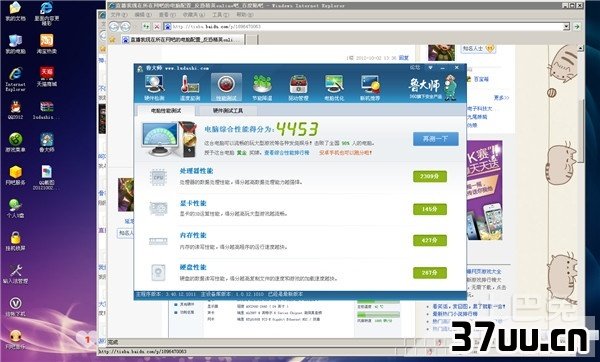Open 网吧服务 yellow cube desktop icon
This screenshot has height=362, width=600.
pos(15,175)
